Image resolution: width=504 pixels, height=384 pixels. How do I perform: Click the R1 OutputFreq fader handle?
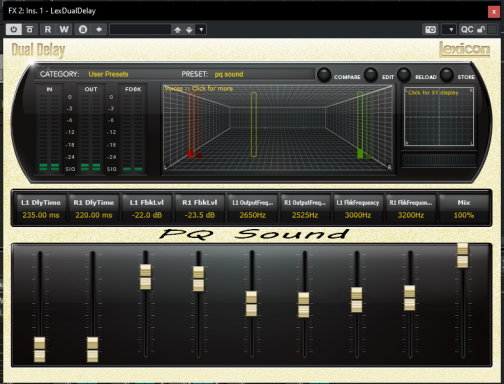tap(304, 305)
